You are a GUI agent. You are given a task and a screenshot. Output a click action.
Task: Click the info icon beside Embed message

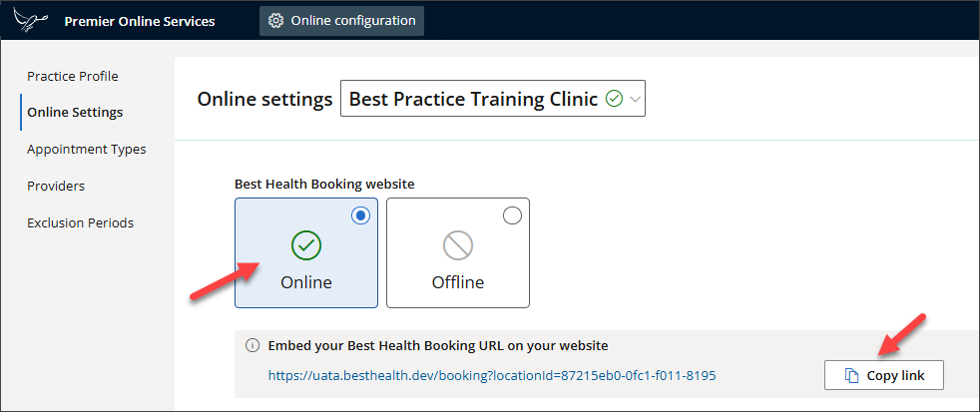point(251,346)
